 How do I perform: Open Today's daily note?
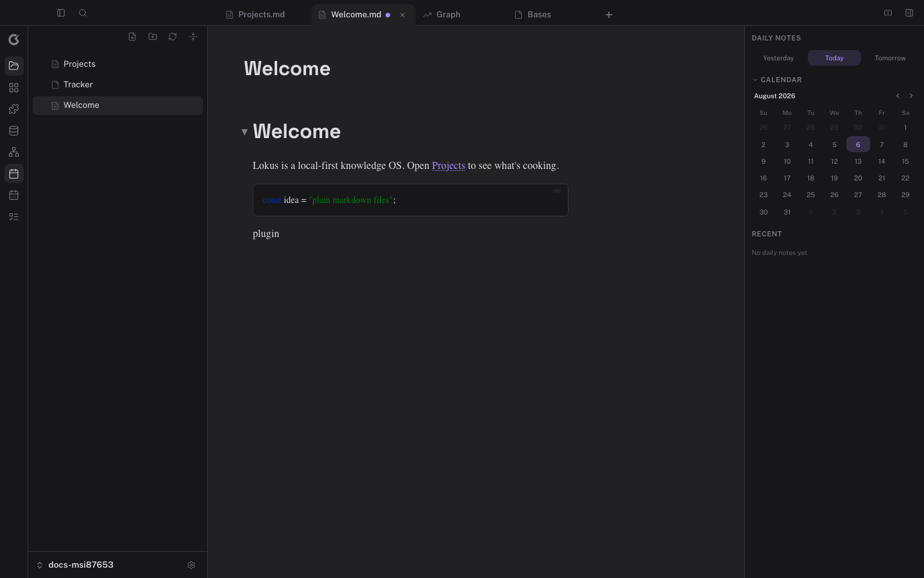(x=834, y=58)
